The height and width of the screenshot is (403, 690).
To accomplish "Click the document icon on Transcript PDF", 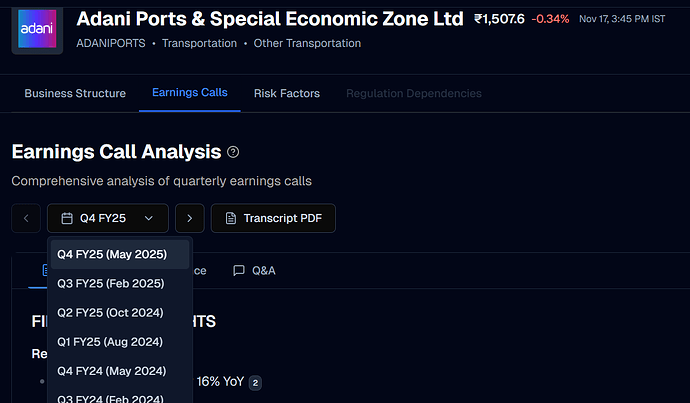I will pyautogui.click(x=230, y=218).
